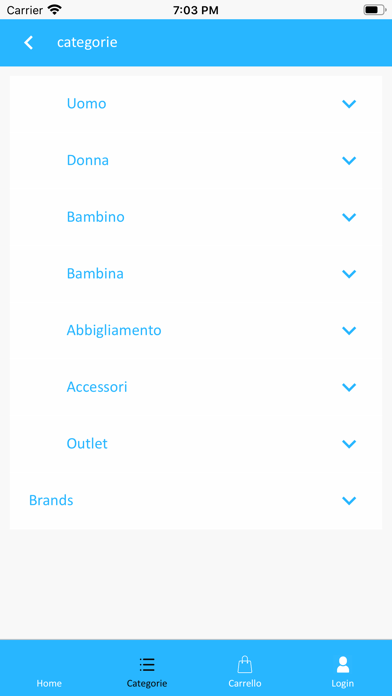Open the Outlet category label
The width and height of the screenshot is (392, 696).
pyautogui.click(x=87, y=443)
